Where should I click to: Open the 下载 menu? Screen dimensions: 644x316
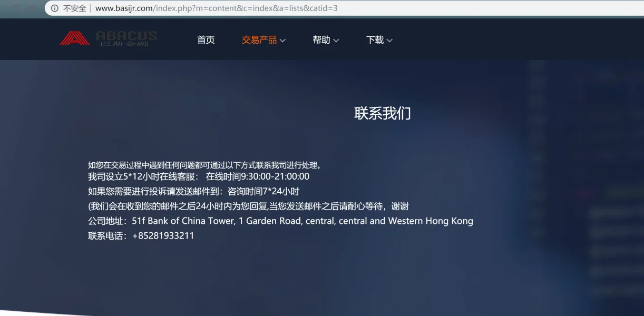[x=375, y=40]
